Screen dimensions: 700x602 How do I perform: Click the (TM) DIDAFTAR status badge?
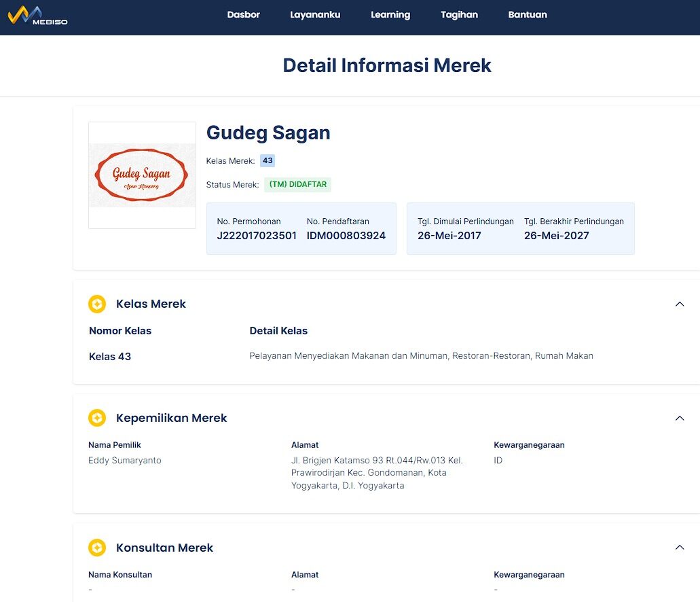click(x=298, y=184)
